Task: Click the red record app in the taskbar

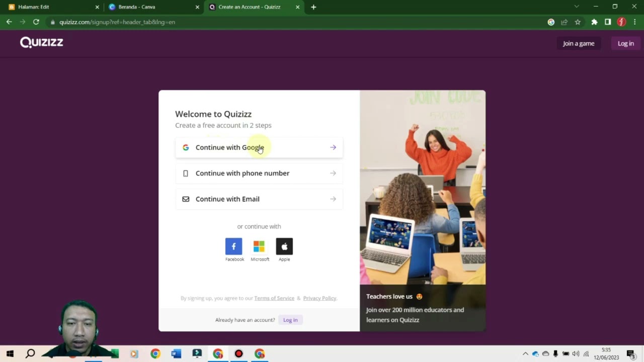Action: tap(238, 353)
